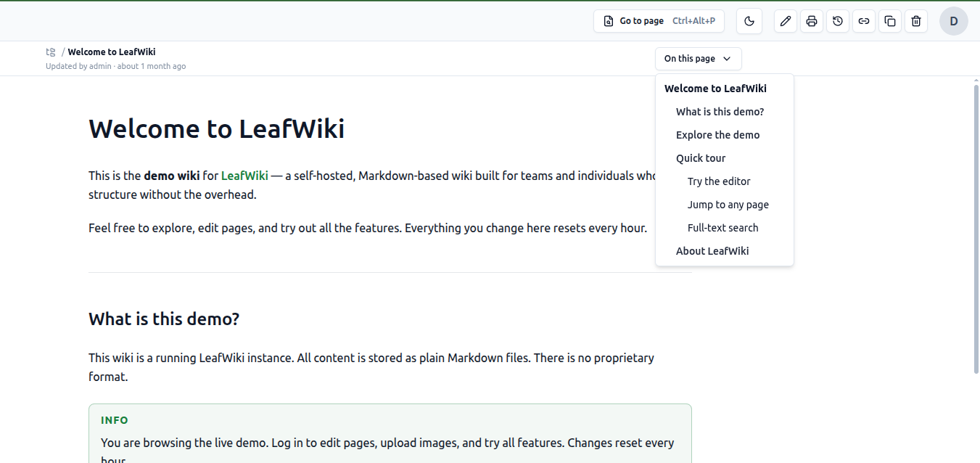The image size is (980, 463).
Task: Copy page link using the chain icon
Action: pos(864,21)
